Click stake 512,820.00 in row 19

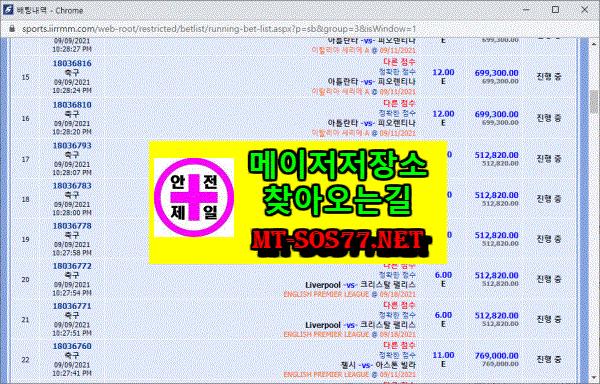tap(496, 236)
